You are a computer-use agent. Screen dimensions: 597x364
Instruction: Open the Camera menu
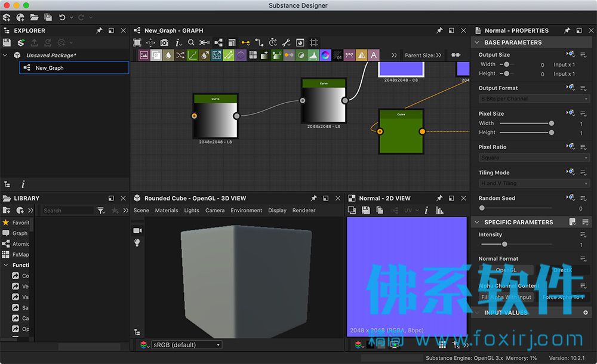(215, 210)
